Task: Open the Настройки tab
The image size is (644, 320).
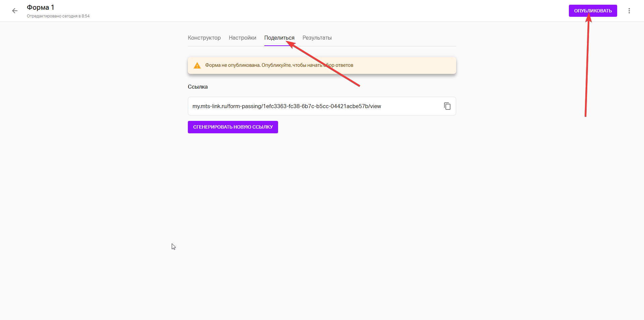Action: click(242, 38)
